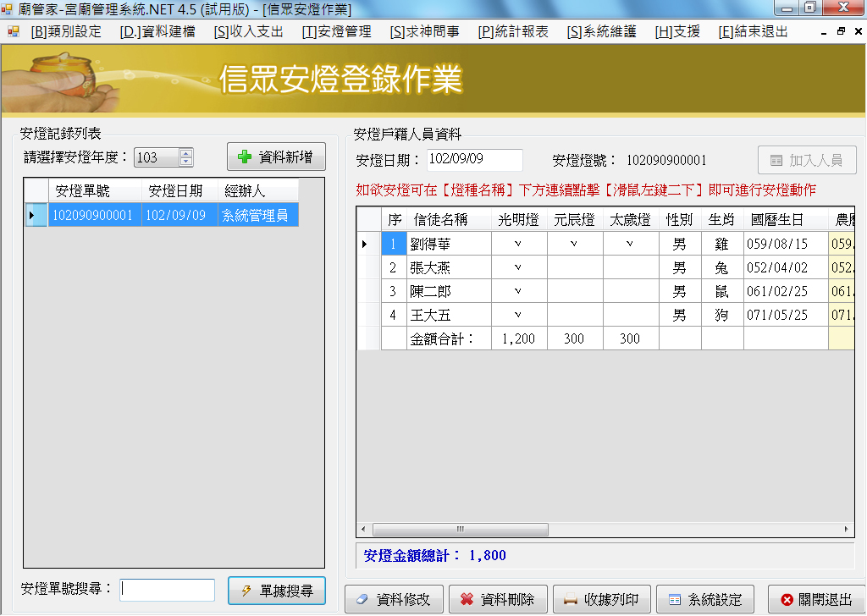Click the 資料修改 button

394,599
